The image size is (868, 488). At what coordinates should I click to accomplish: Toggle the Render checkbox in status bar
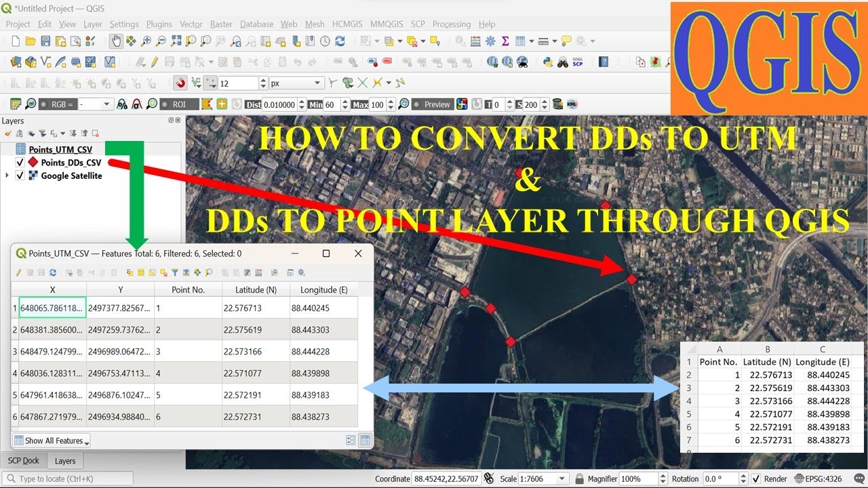[x=756, y=479]
